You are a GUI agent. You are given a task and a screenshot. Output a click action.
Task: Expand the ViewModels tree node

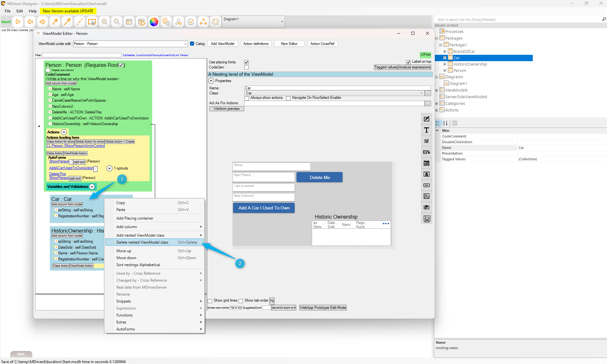437,90
